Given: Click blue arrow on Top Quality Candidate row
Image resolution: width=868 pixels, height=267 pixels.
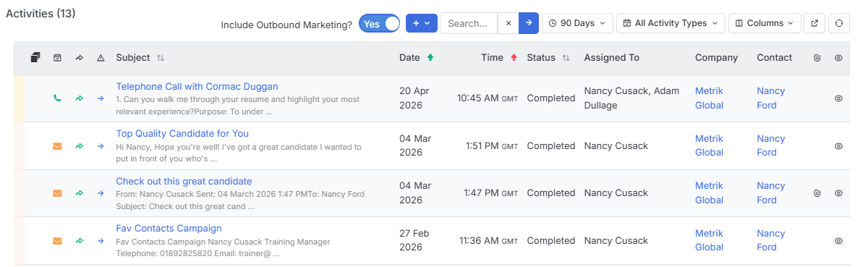Looking at the screenshot, I should [x=101, y=146].
